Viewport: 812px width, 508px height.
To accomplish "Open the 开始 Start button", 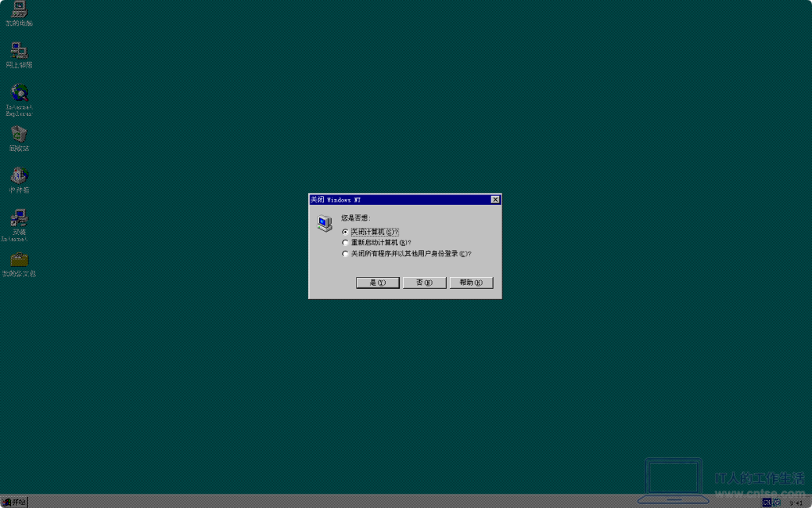I will pyautogui.click(x=14, y=502).
